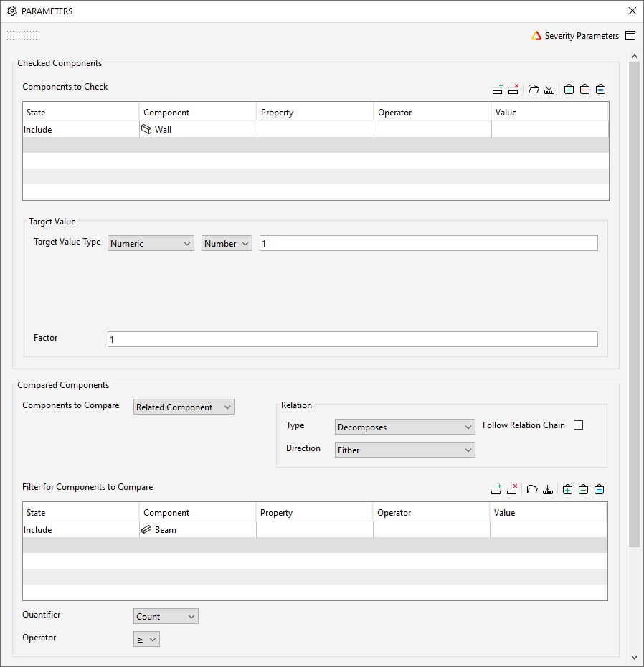This screenshot has width=644, height=667.
Task: Remove row from Filter for Components to Compare
Action: pyautogui.click(x=512, y=490)
